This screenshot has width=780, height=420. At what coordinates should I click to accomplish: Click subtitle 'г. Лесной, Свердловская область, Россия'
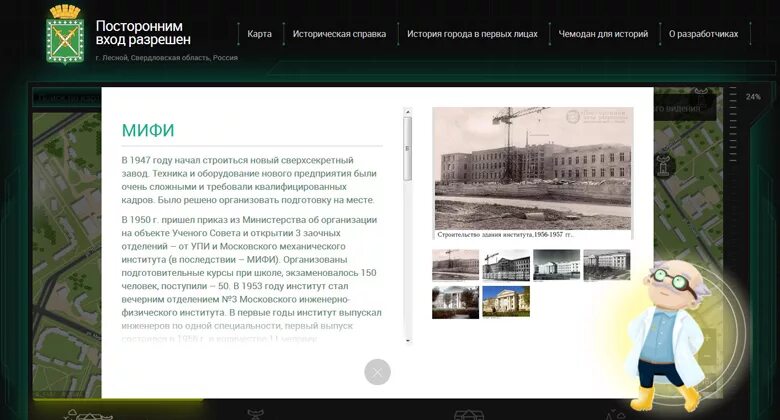click(167, 58)
